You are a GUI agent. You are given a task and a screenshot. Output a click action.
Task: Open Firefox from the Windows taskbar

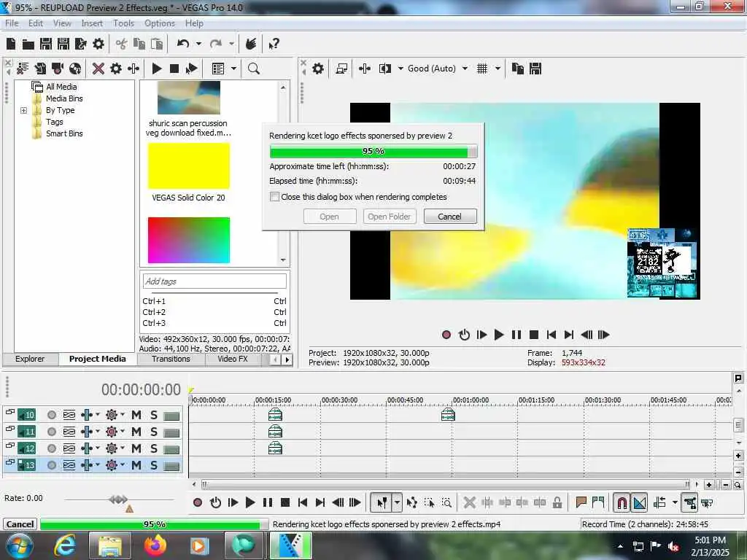tap(155, 545)
